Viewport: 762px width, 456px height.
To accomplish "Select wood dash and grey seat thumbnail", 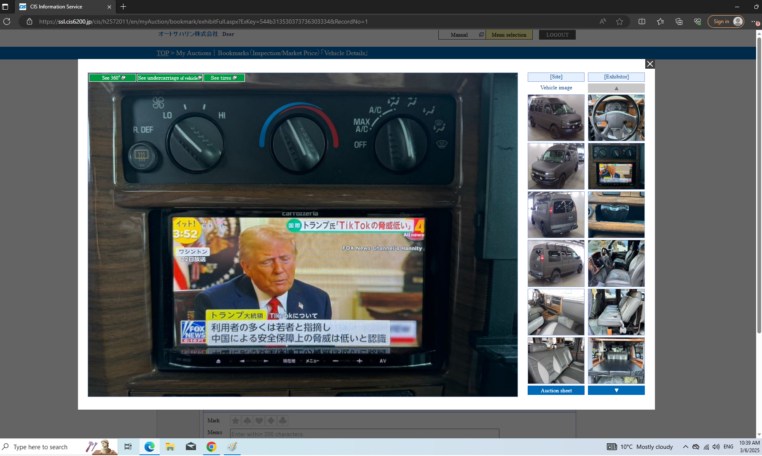I will click(556, 312).
